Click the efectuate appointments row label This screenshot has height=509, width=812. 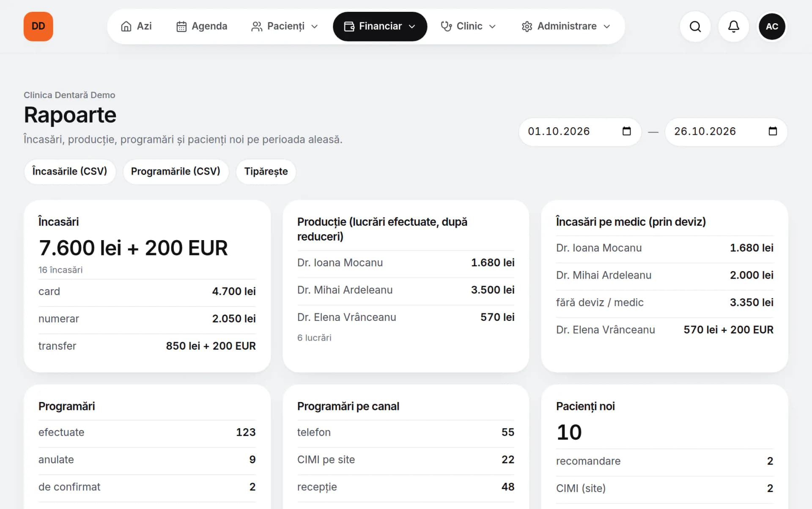coord(61,432)
